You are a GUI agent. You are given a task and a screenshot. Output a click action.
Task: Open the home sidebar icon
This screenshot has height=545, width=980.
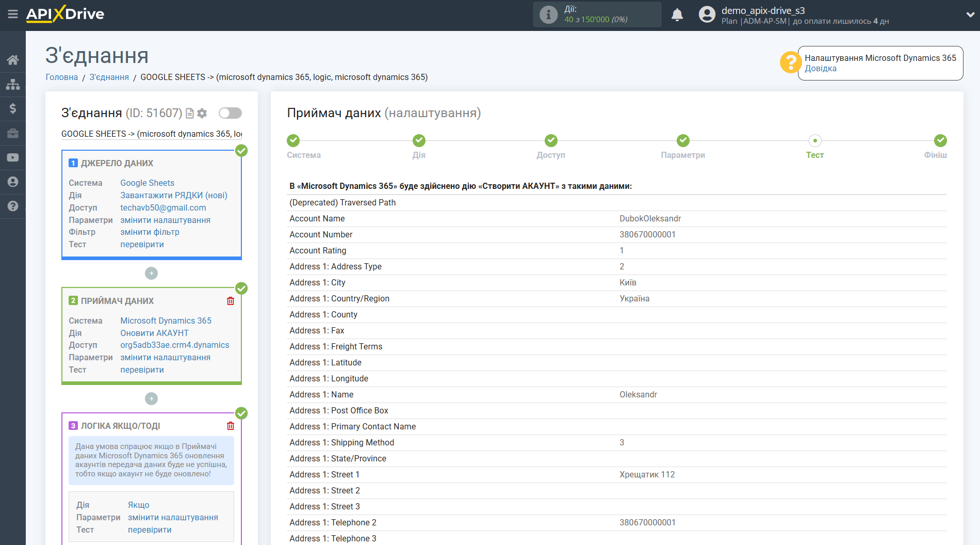13,60
